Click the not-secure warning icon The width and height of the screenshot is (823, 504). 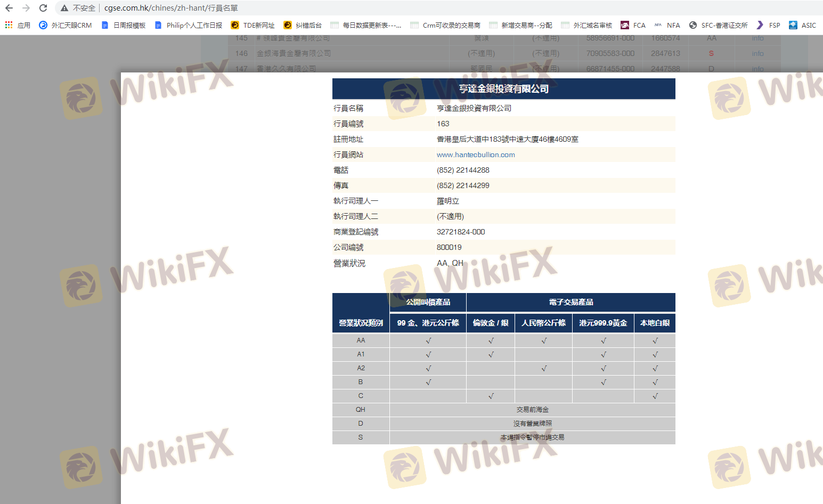pos(64,8)
